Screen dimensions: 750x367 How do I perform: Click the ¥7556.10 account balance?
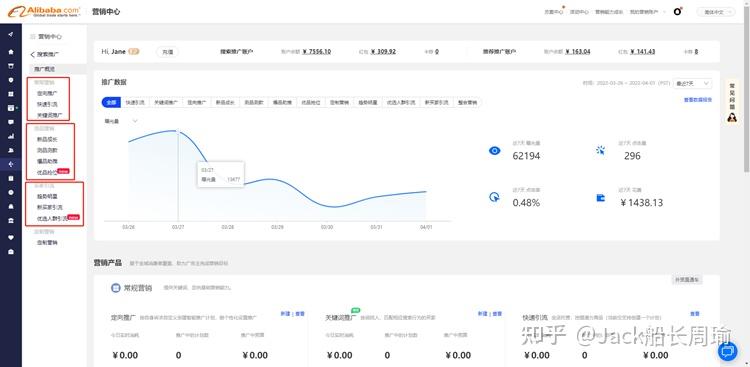(x=317, y=52)
